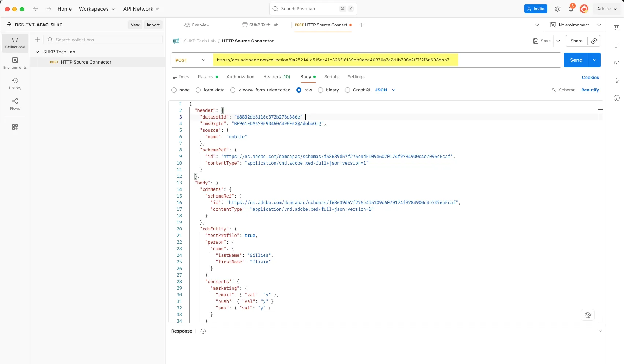Collapse the SHKP Tech Lab collection
Image resolution: width=624 pixels, height=364 pixels.
[x=37, y=52]
